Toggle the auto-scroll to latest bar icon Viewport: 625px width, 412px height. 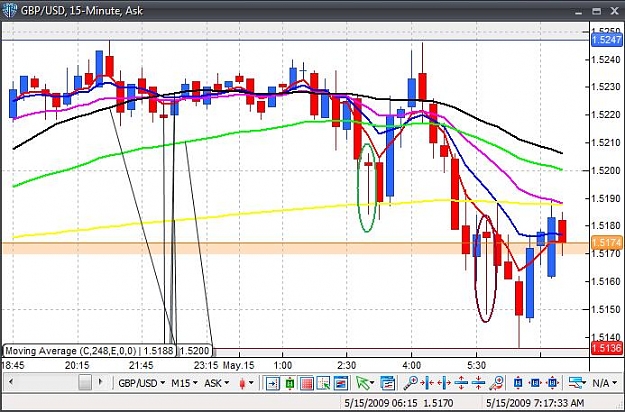tap(273, 383)
